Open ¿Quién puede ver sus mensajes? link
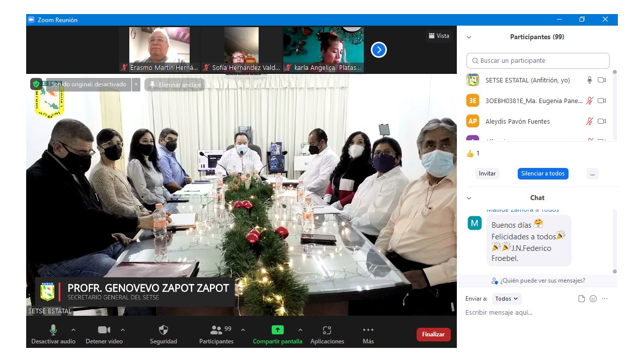 click(538, 281)
